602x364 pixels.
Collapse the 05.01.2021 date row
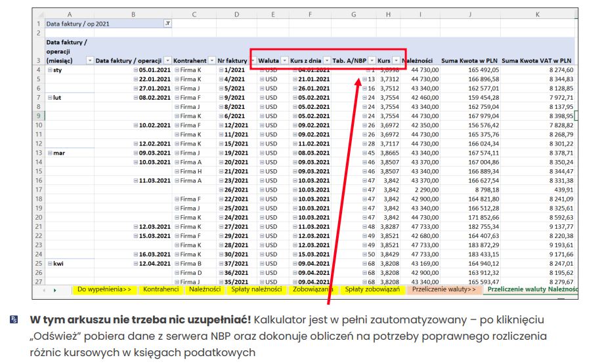click(x=136, y=70)
